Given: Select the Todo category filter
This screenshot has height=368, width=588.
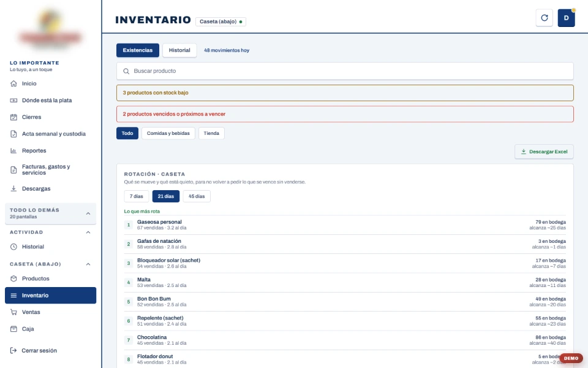Looking at the screenshot, I should [127, 133].
